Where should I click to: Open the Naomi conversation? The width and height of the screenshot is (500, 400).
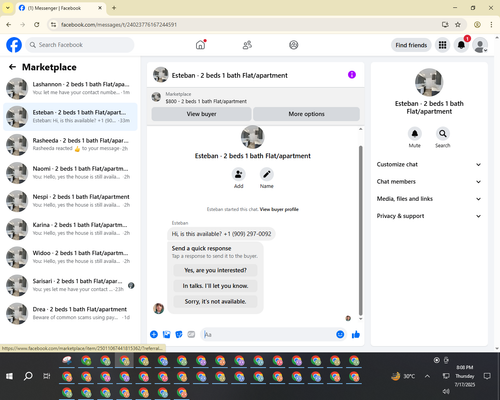point(70,173)
